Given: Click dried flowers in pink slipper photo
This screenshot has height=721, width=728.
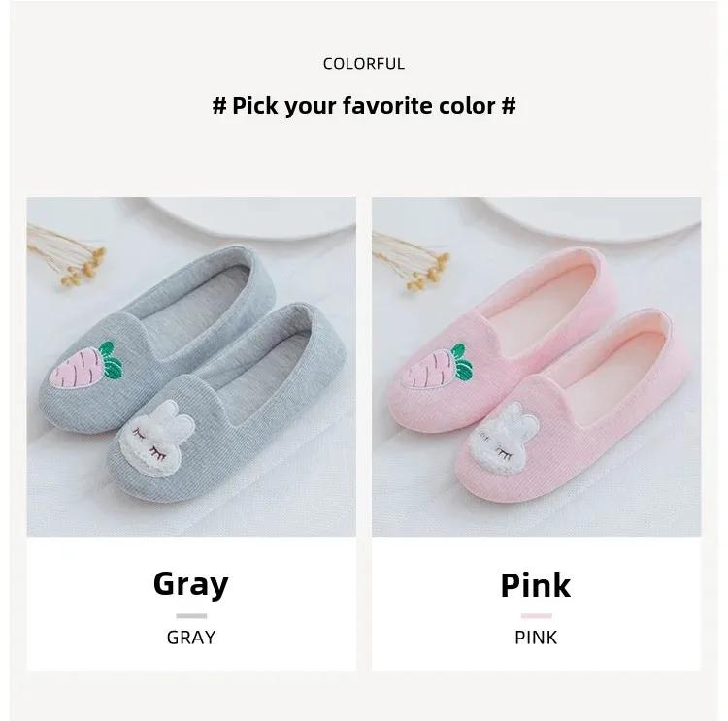Looking at the screenshot, I should (x=411, y=261).
